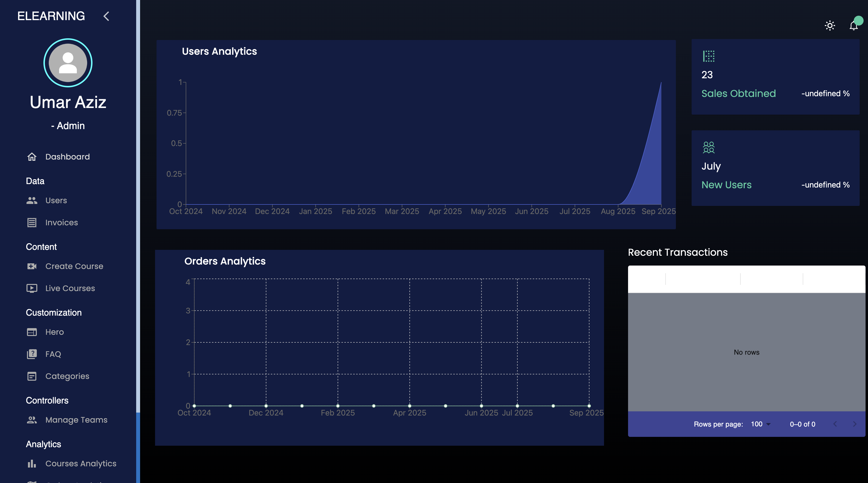Collapse the sidebar with the chevron arrow
Image resolution: width=868 pixels, height=483 pixels.
coord(106,16)
